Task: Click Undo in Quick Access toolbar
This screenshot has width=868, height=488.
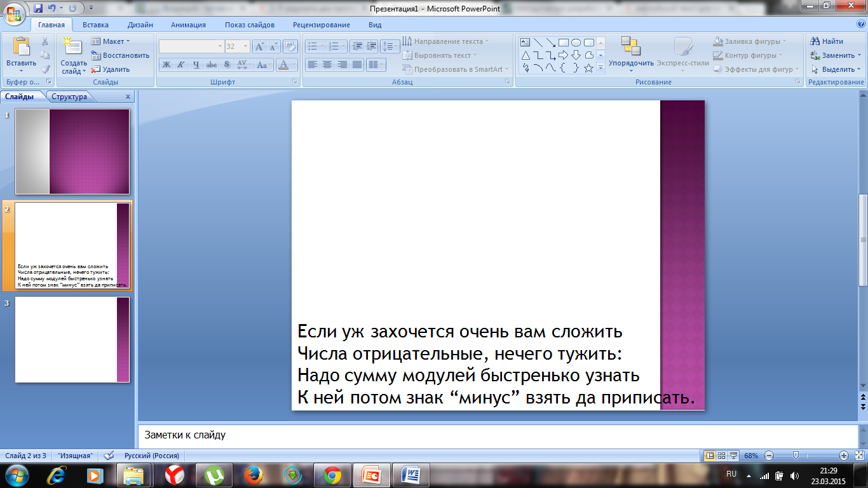Action: (53, 8)
